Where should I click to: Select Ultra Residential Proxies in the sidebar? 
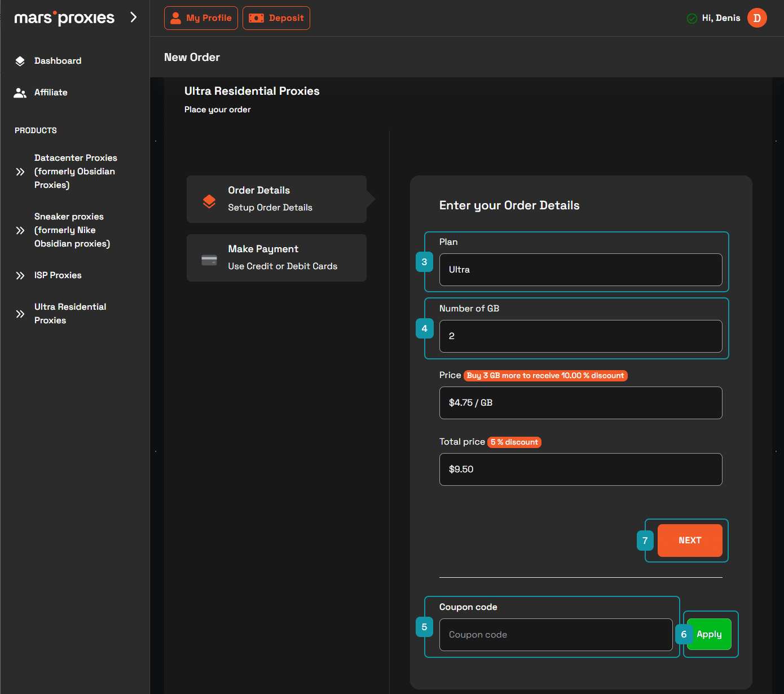click(70, 314)
